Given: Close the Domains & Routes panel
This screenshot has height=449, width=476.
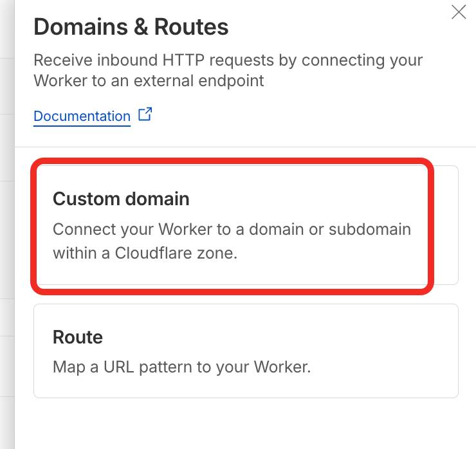Looking at the screenshot, I should (x=459, y=12).
